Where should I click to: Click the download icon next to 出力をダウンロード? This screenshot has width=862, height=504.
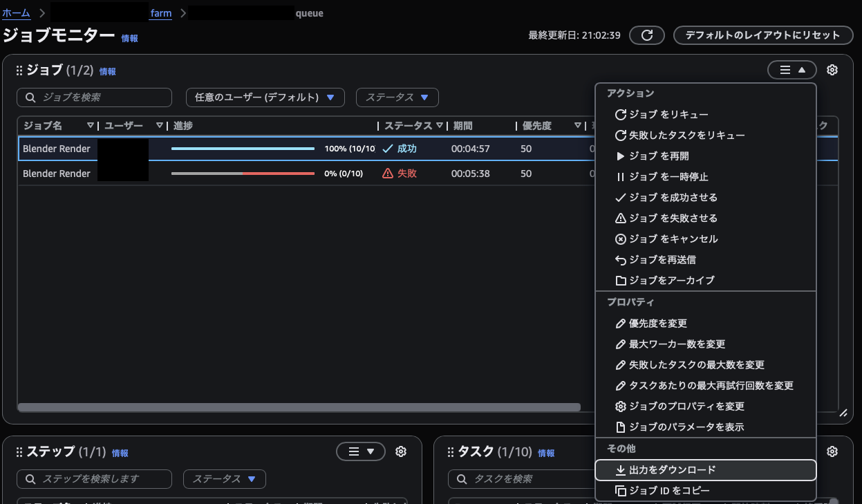[x=620, y=470]
